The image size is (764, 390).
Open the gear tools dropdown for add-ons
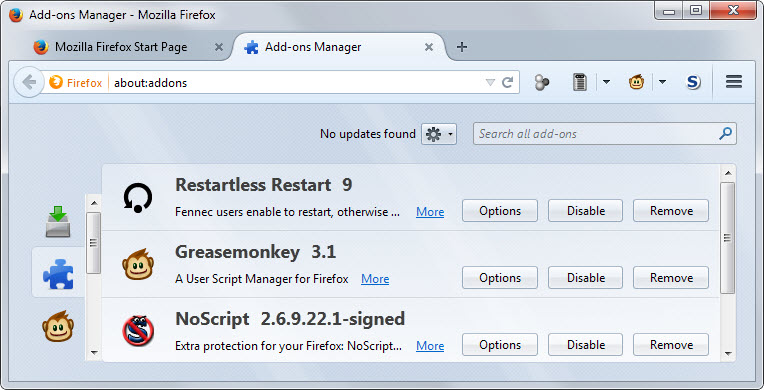(x=439, y=134)
